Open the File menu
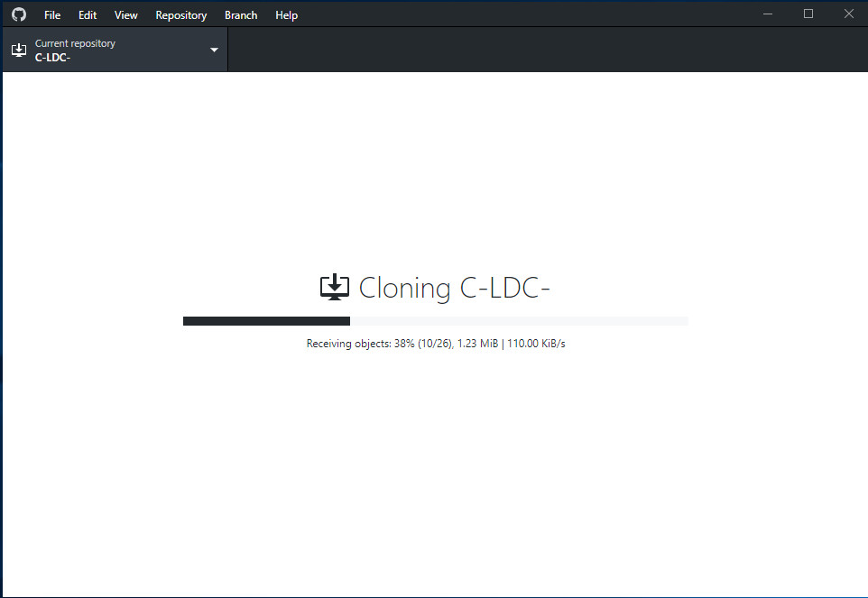Screen dimensions: 868x598 click(x=52, y=15)
